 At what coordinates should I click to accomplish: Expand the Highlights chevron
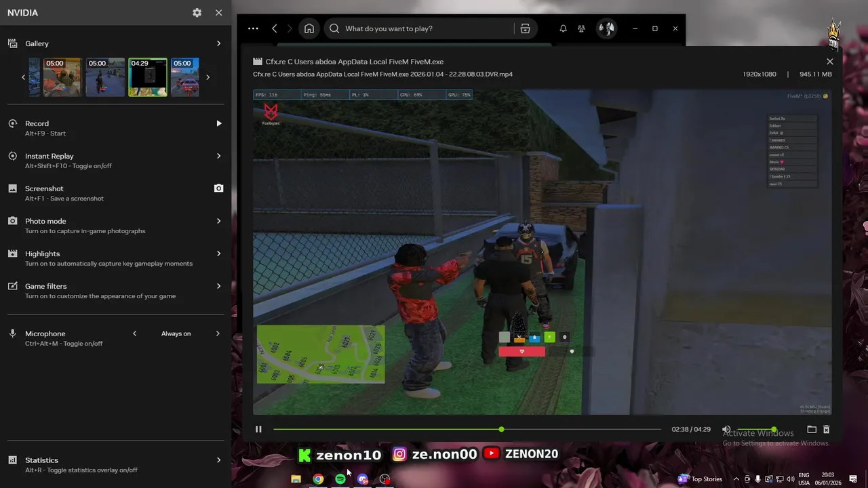coord(218,253)
